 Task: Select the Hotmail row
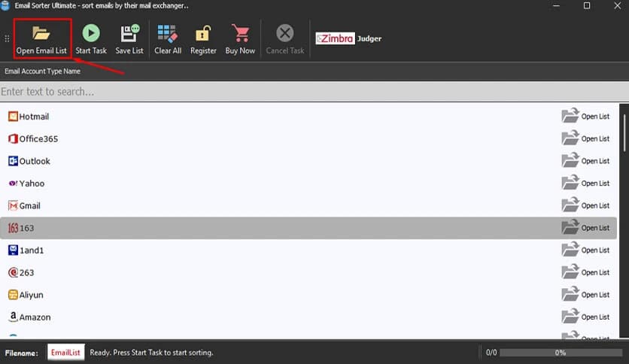coord(308,117)
